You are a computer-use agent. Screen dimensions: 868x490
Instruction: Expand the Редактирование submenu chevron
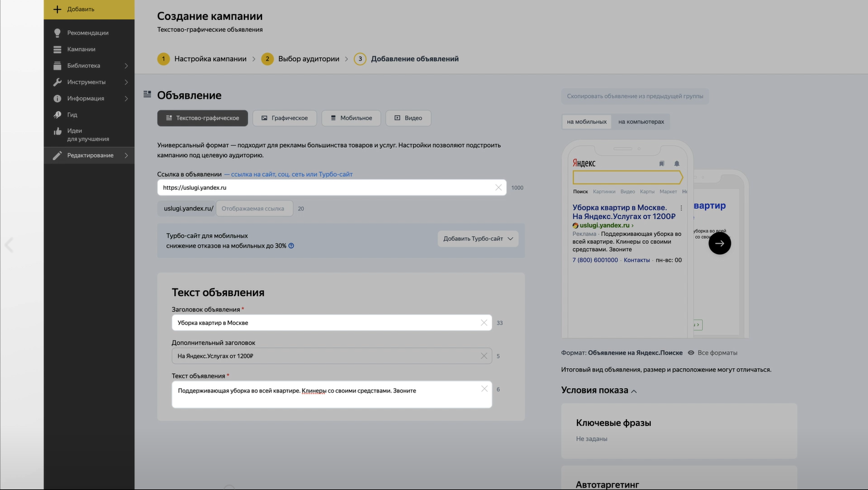[x=126, y=155]
